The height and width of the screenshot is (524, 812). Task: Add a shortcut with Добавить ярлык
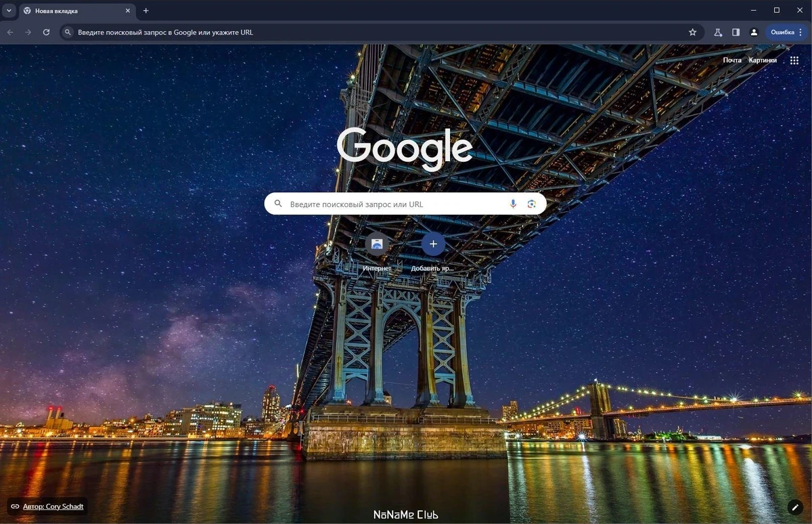point(433,252)
